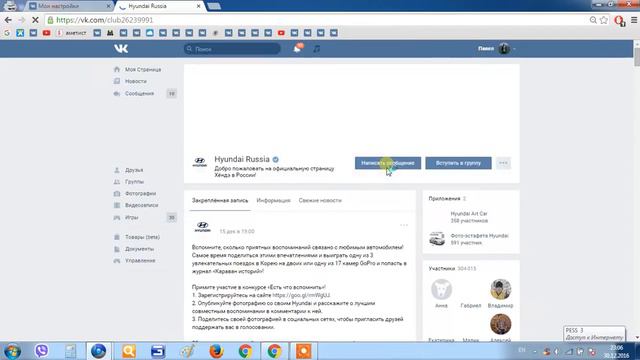Open member Владимир's avatar
Image resolution: width=640 pixels, height=360 pixels.
coord(500,289)
